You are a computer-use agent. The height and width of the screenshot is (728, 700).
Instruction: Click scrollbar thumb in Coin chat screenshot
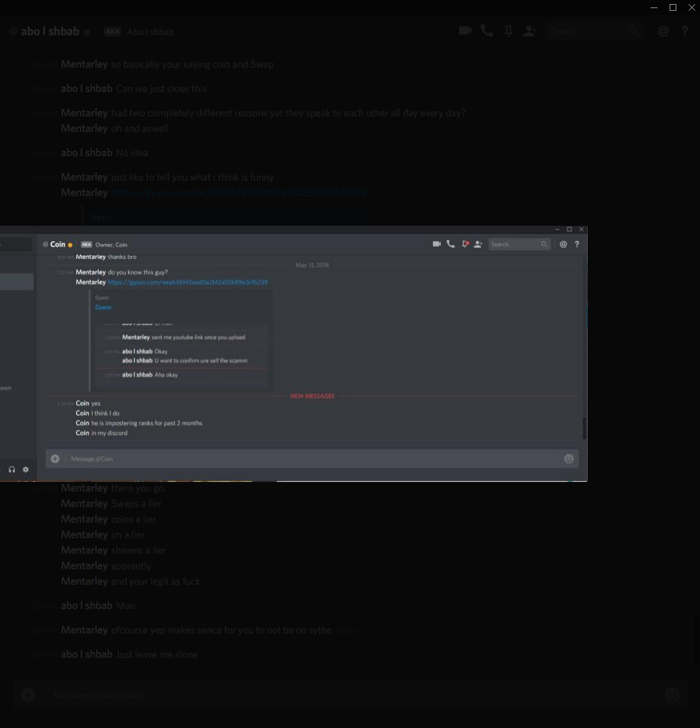coord(584,428)
